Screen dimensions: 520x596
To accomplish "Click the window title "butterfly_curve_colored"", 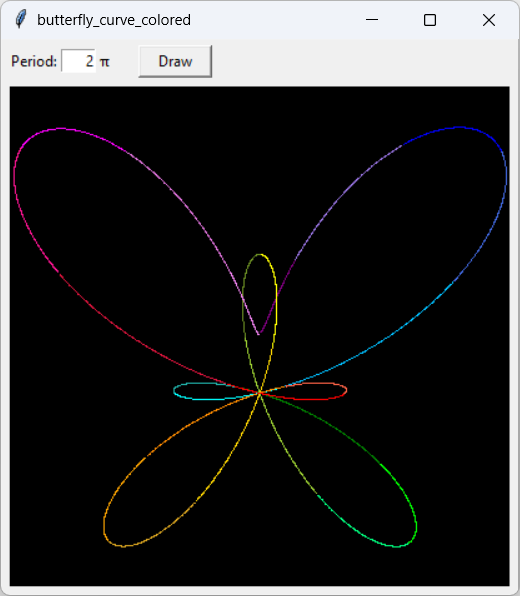I will click(114, 20).
